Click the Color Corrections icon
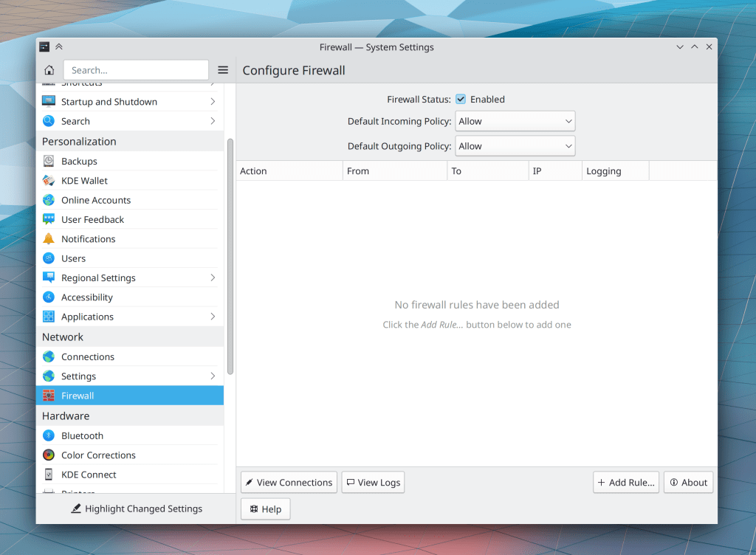Viewport: 756px width, 555px height. coord(49,455)
